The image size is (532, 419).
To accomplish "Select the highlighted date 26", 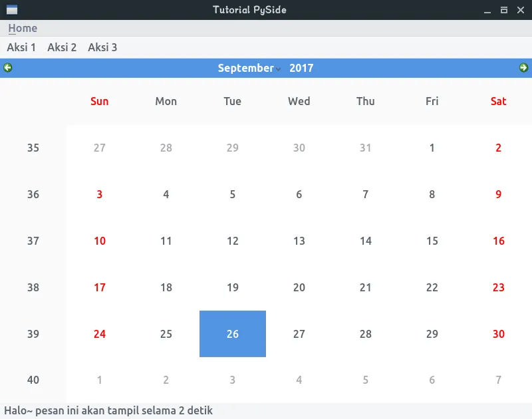I will coord(233,334).
